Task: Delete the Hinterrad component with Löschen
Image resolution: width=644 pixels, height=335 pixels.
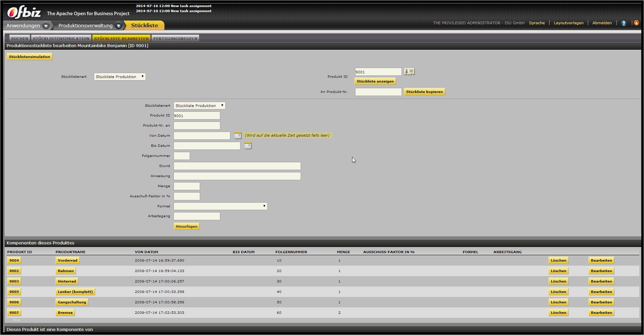Action: pyautogui.click(x=558, y=281)
